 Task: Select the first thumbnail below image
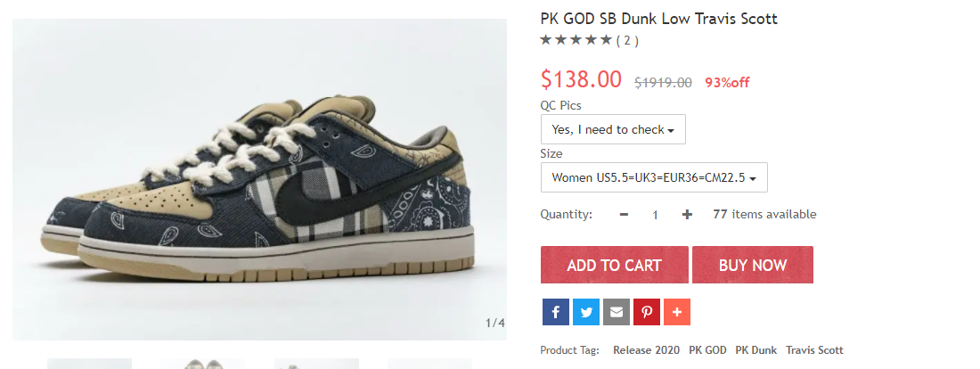89,364
